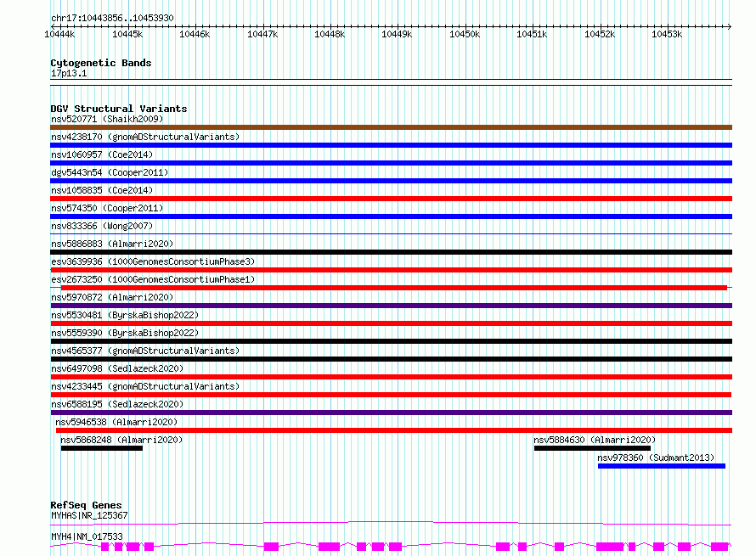Click the RefSeq Genes track title
756x556 pixels.
tap(86, 505)
